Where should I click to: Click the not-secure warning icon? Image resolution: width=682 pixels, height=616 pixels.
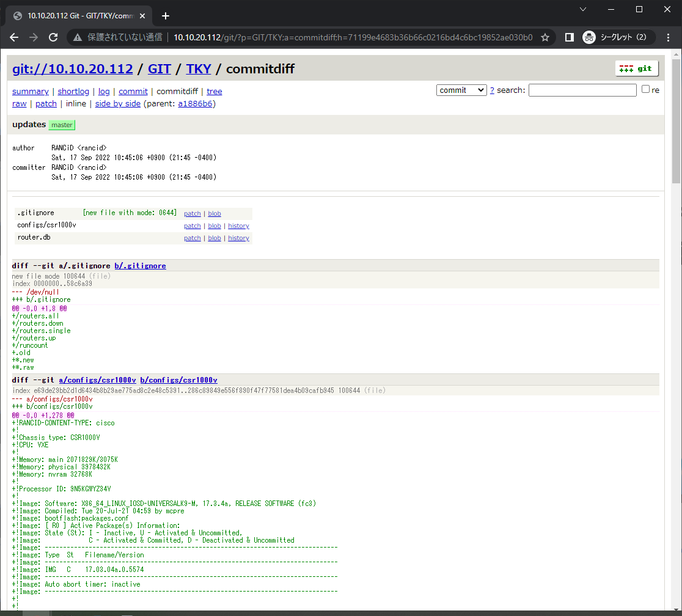point(78,37)
